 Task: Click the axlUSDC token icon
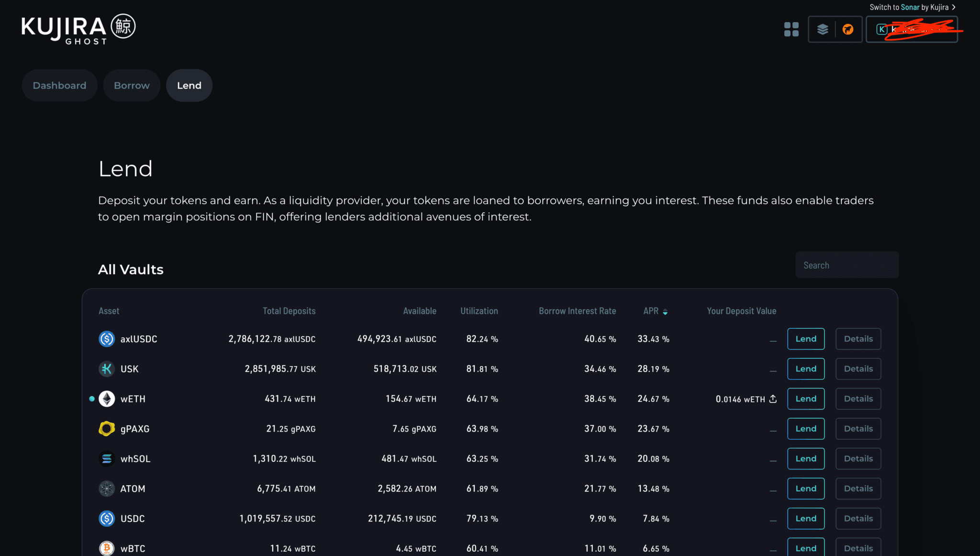pos(107,339)
